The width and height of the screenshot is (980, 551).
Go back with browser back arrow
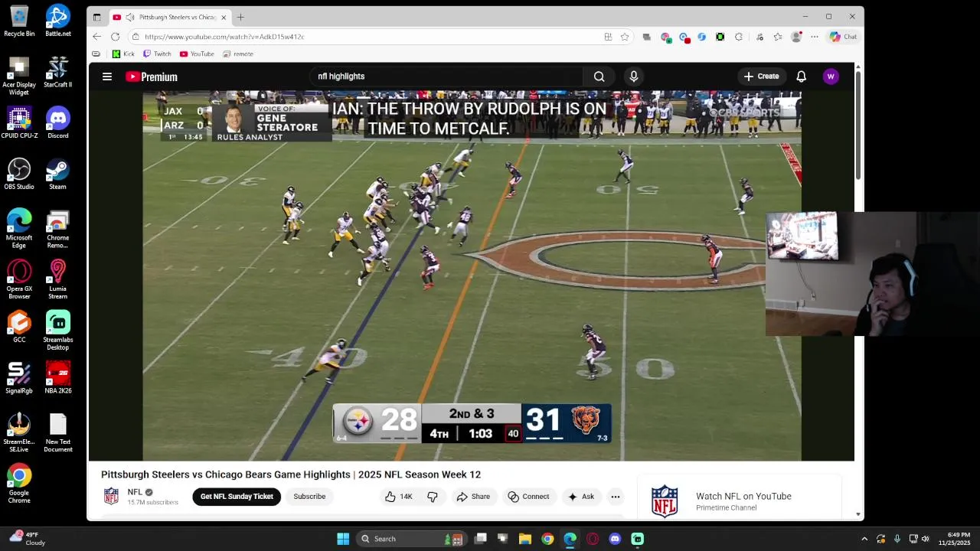pyautogui.click(x=96, y=37)
